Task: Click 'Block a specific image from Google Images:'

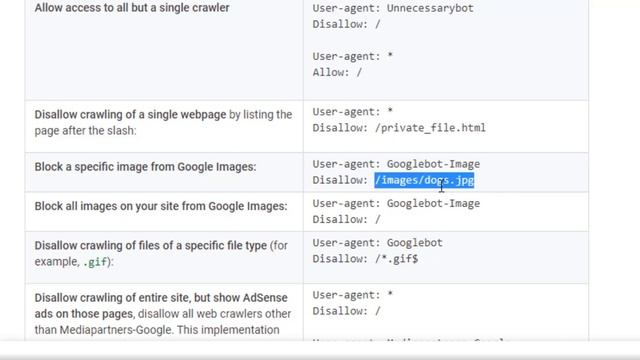Action: 145,167
